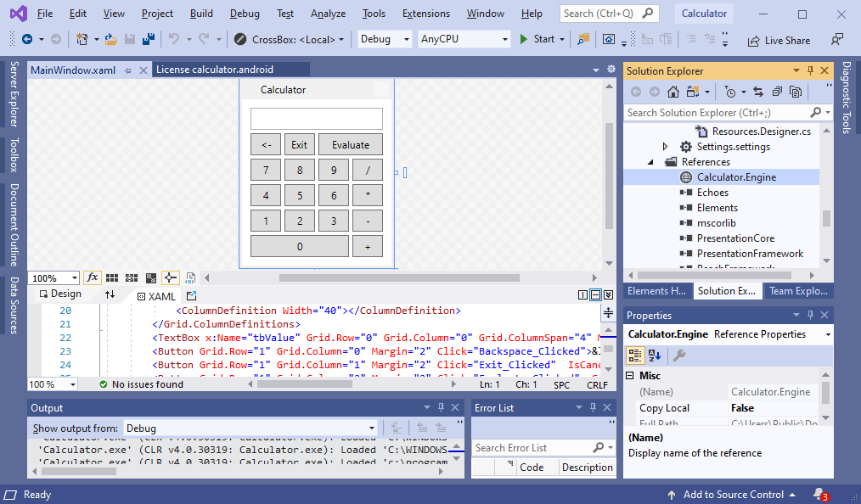861x504 pixels.
Task: Click Switch Views icon in Solution Explorer
Action: point(693,92)
